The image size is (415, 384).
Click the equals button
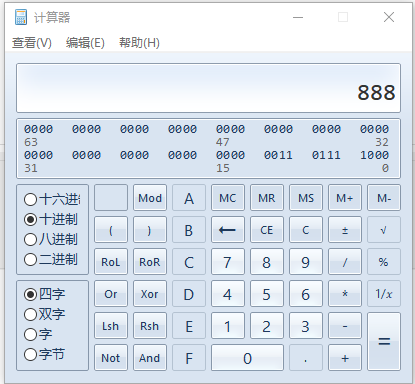tap(384, 341)
